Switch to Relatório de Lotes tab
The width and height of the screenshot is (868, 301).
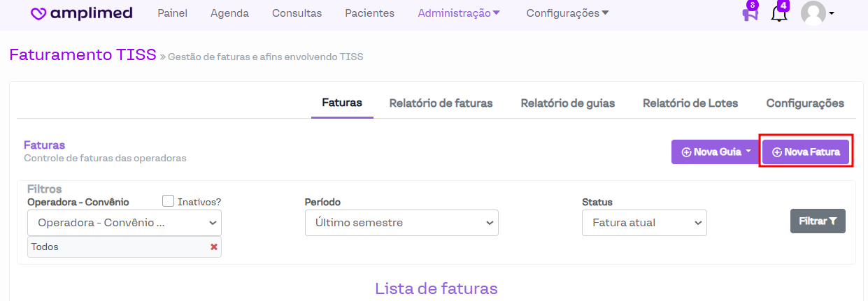[x=690, y=103]
